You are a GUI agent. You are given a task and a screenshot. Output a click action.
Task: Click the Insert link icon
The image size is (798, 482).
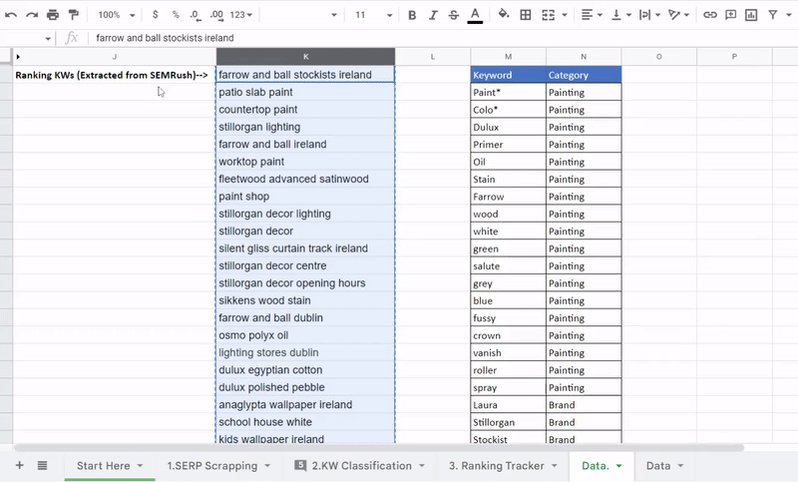coord(710,15)
